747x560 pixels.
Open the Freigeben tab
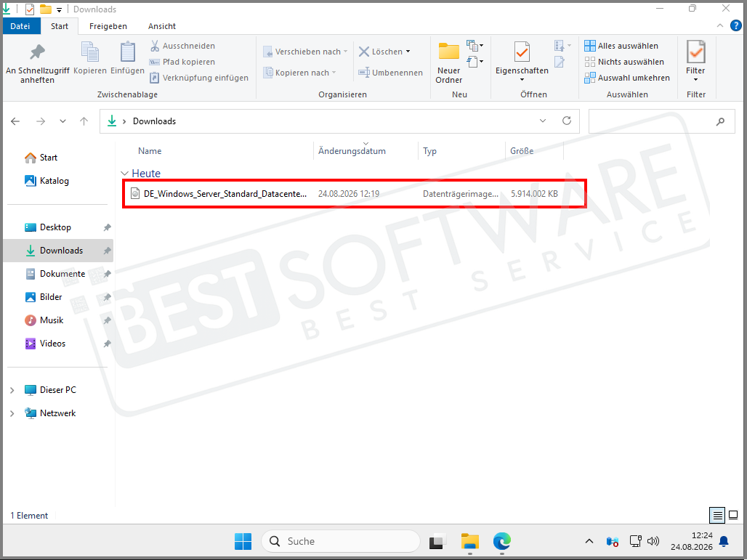pos(108,26)
